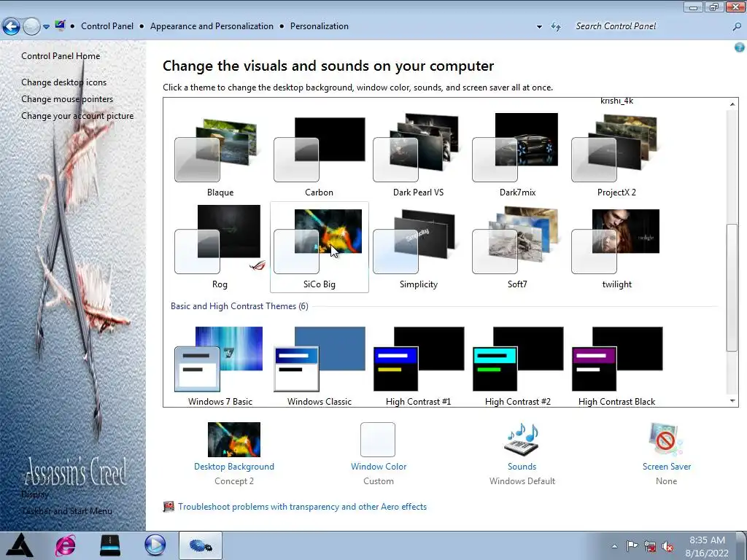
Task: Click the theme list scroll down arrow
Action: point(732,401)
